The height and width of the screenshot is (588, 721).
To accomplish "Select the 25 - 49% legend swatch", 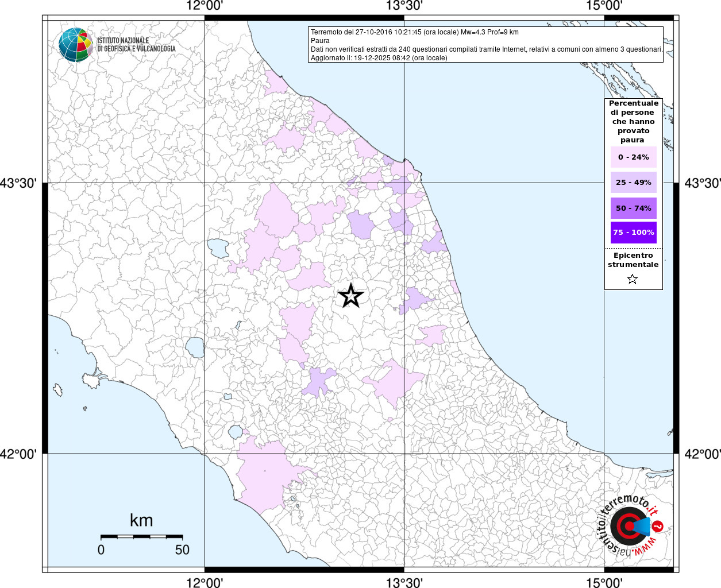I will (633, 183).
